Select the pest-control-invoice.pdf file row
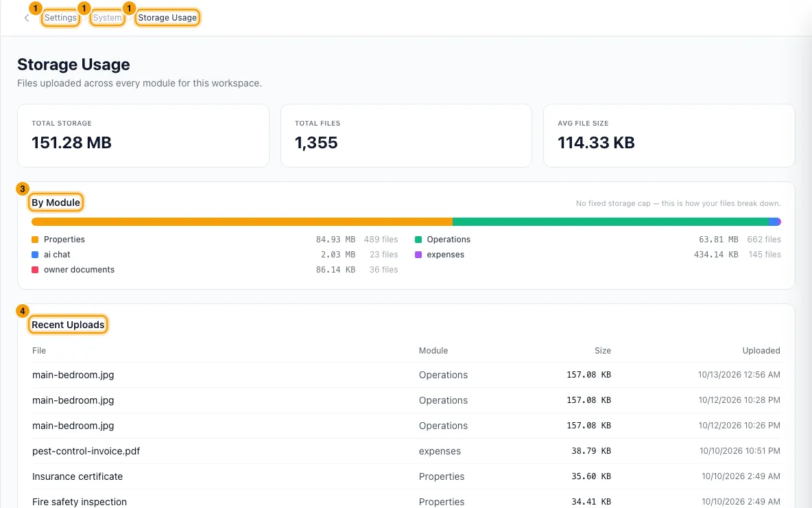This screenshot has width=812, height=508. coord(406,451)
